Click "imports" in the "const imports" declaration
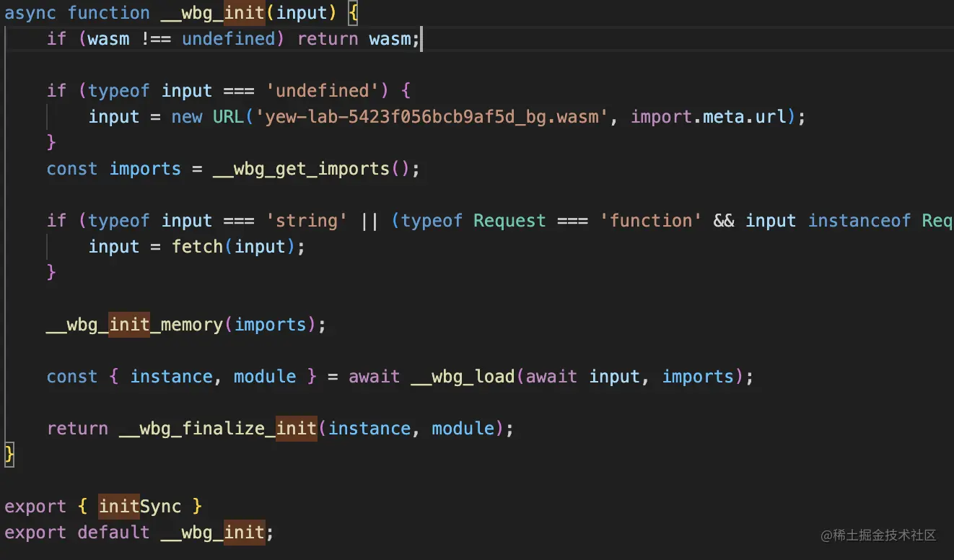 tap(145, 169)
